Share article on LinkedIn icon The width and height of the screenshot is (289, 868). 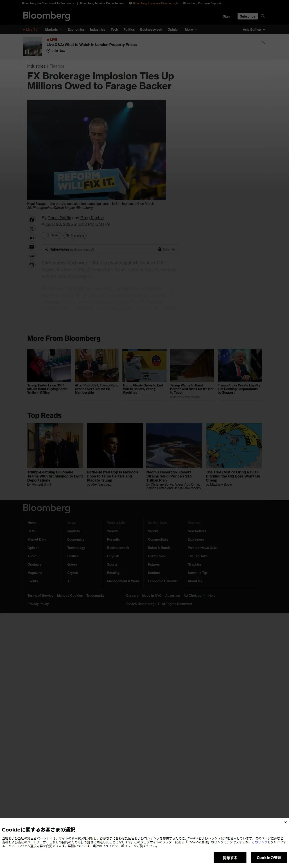point(32,238)
